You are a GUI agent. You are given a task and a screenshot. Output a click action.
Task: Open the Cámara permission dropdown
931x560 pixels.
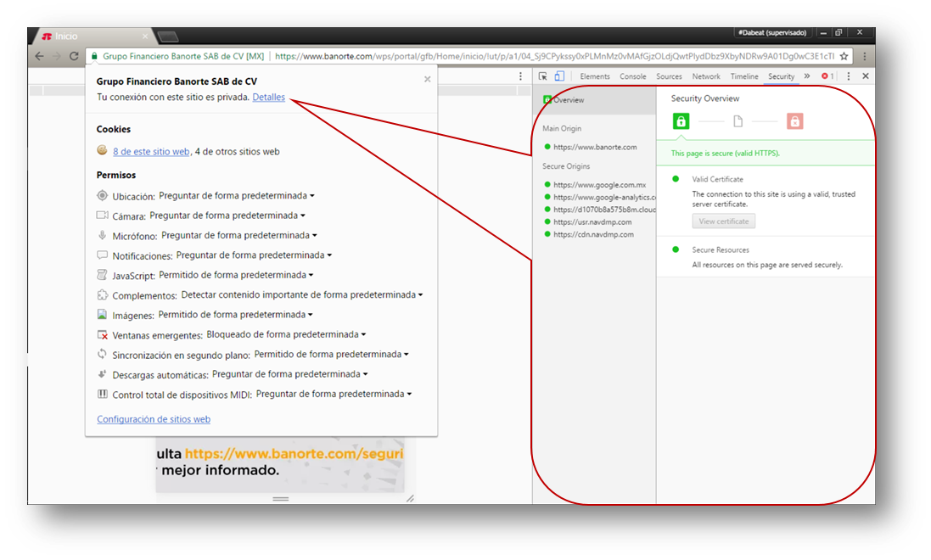227,216
